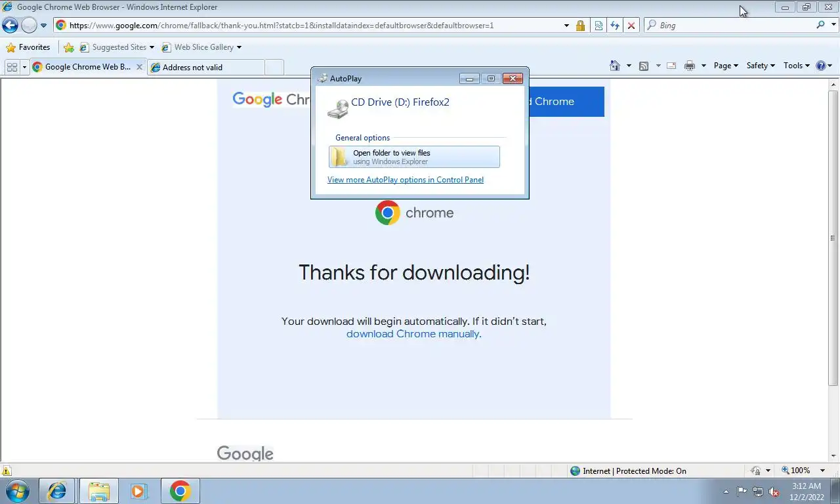Click the Google Chrome header logo
This screenshot has height=504, width=840.
270,100
